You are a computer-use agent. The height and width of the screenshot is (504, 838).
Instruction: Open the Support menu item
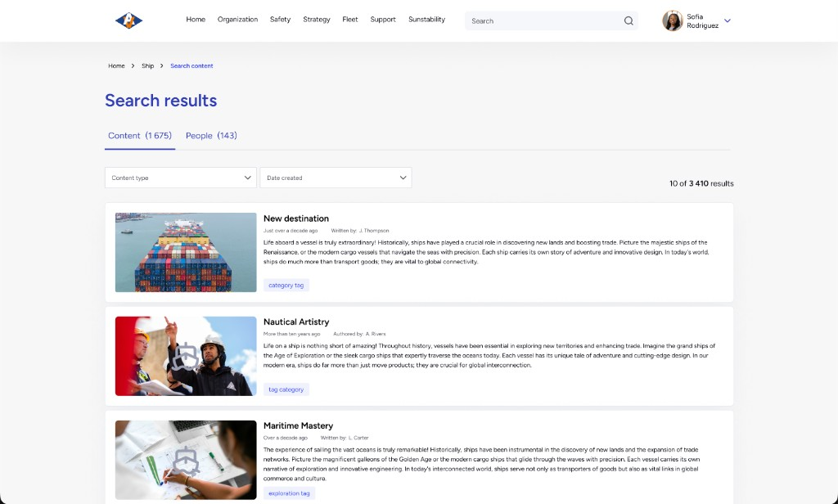[383, 20]
